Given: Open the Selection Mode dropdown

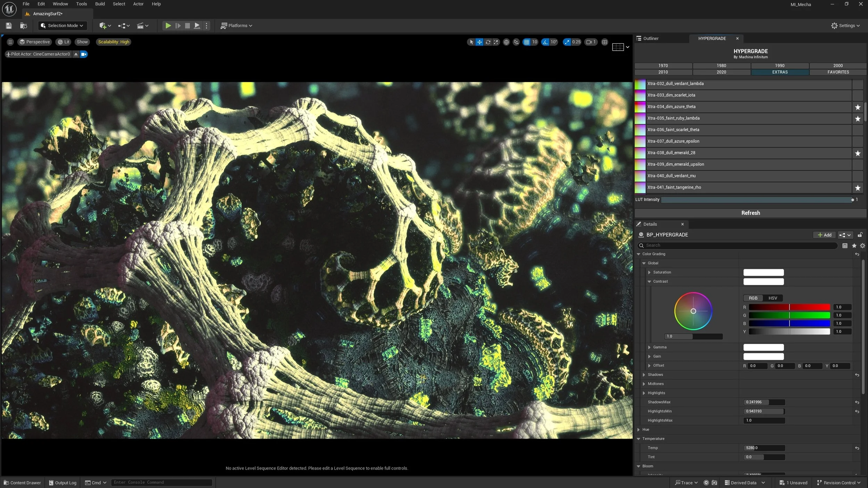Looking at the screenshot, I should coord(62,26).
